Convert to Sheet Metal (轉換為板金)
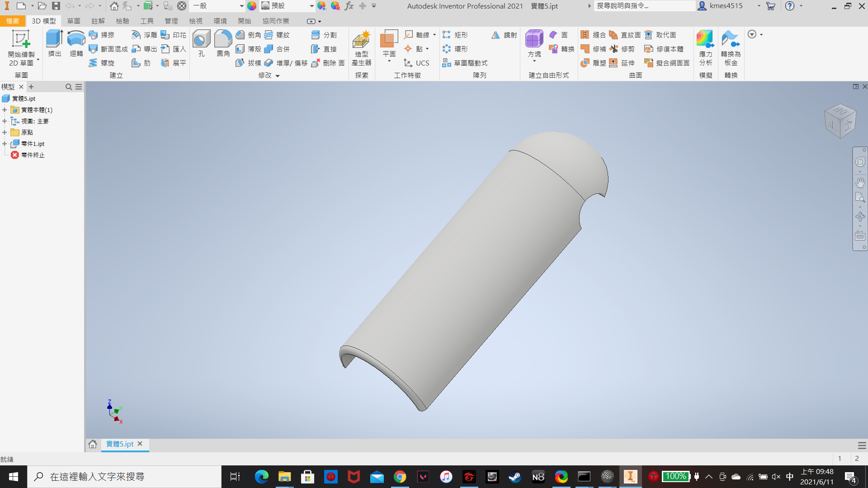 tap(731, 48)
